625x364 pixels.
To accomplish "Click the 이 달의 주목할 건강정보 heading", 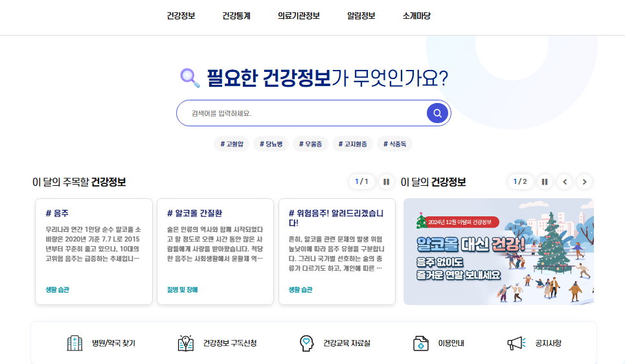I will click(79, 182).
